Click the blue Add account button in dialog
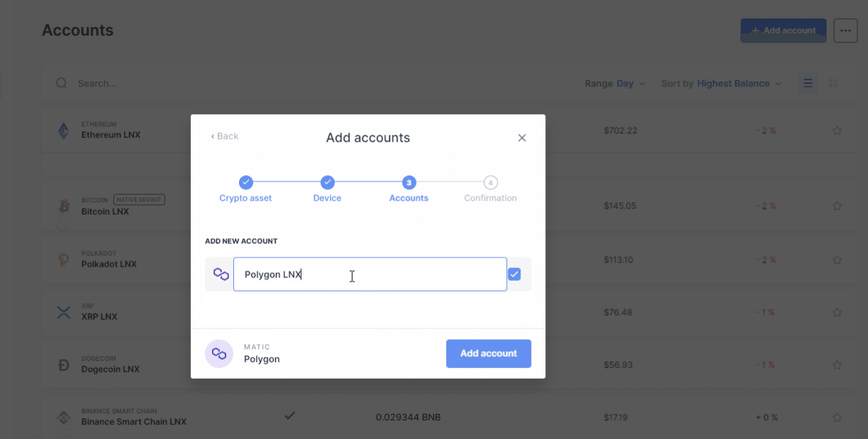The image size is (868, 439). 488,353
